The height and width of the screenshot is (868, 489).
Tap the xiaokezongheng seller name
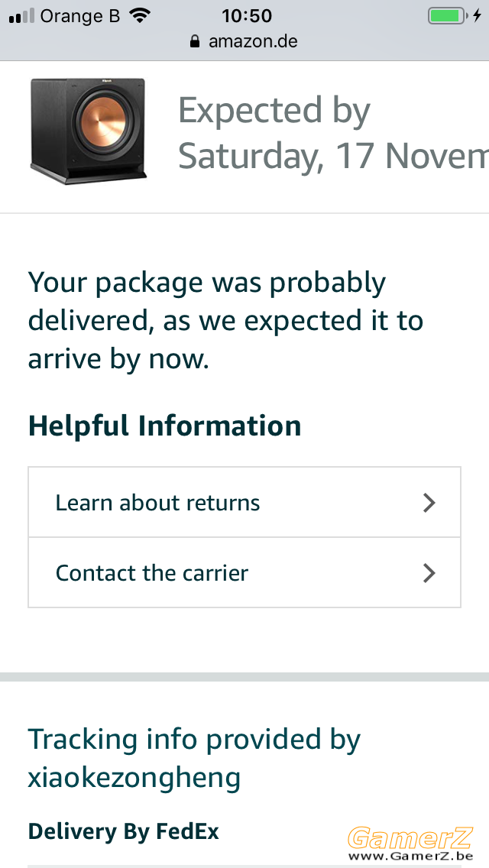(134, 778)
